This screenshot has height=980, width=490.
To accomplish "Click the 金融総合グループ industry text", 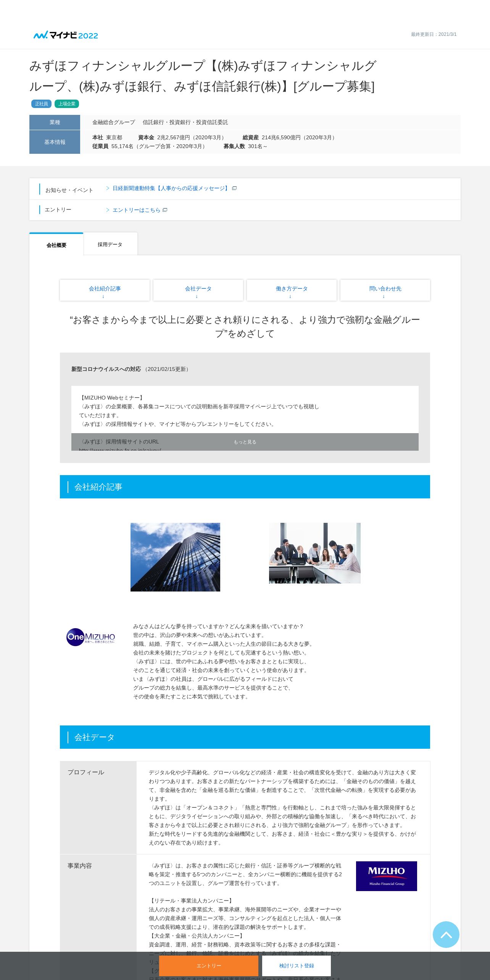I will (114, 122).
